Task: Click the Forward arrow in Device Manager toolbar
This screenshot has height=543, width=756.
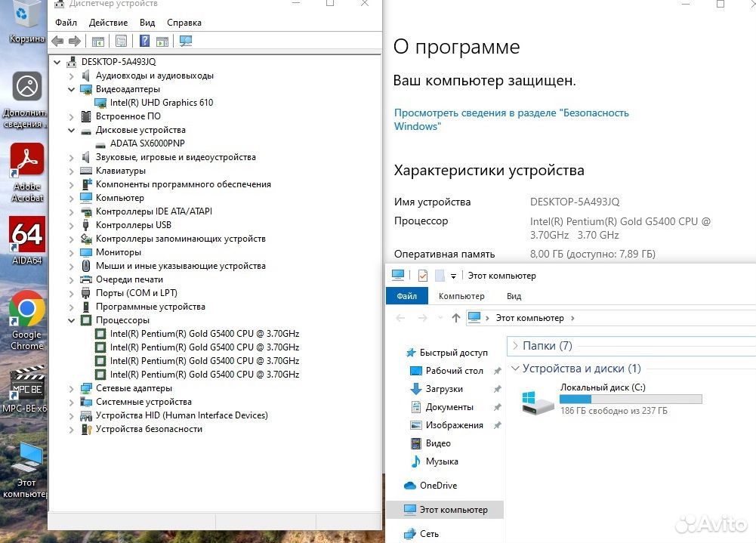Action: [75, 42]
